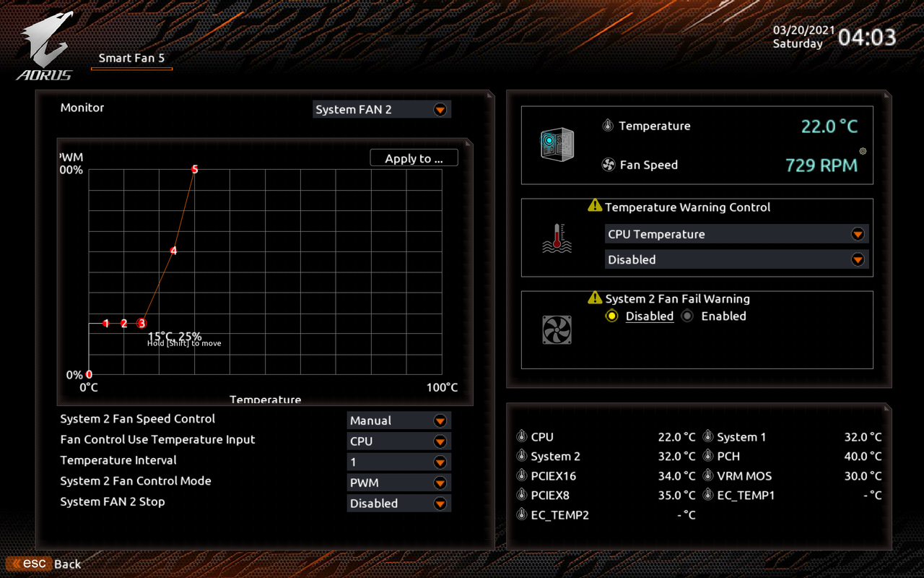Viewport: 924px width, 578px height.
Task: Click the warning triangle above Temperature Warning Control
Action: coord(594,204)
